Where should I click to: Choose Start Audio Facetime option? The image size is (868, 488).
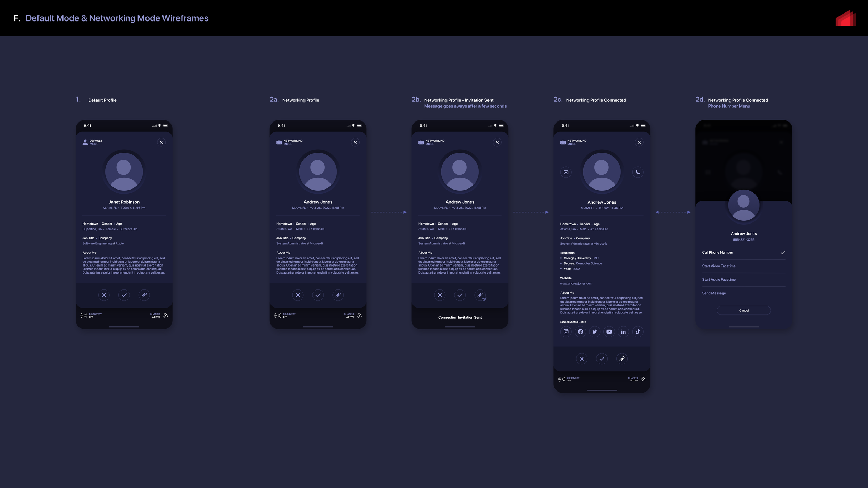point(719,280)
